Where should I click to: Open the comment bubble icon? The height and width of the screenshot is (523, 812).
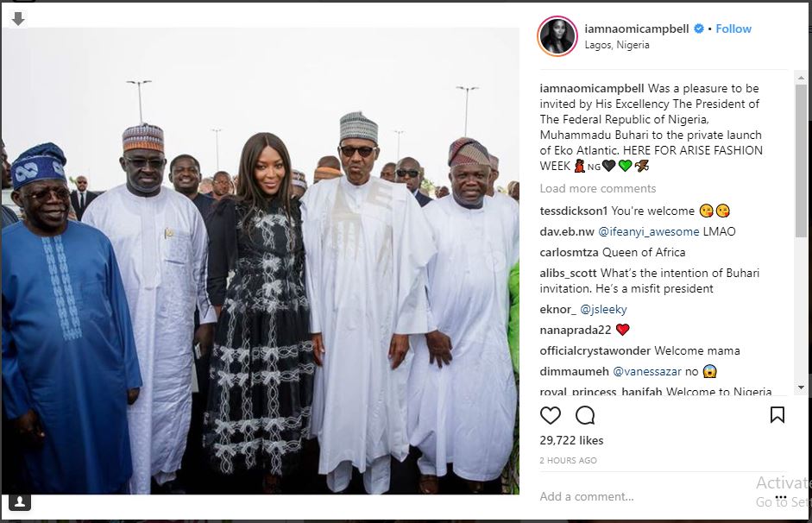pos(585,415)
